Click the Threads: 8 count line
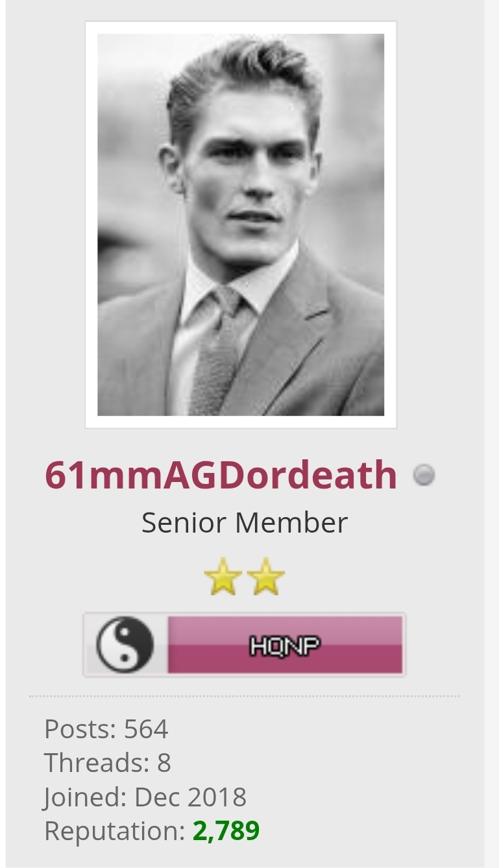The height and width of the screenshot is (868, 499). tap(108, 763)
